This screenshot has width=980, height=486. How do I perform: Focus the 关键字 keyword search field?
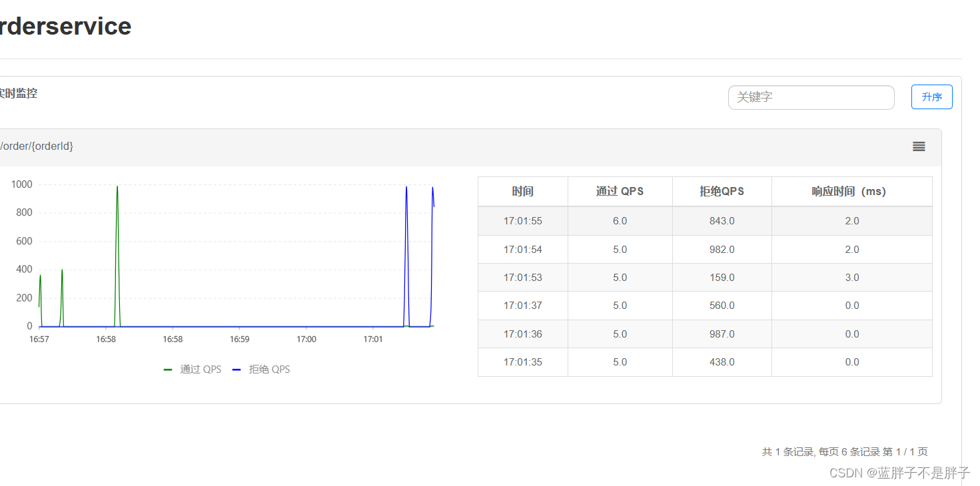pyautogui.click(x=811, y=97)
